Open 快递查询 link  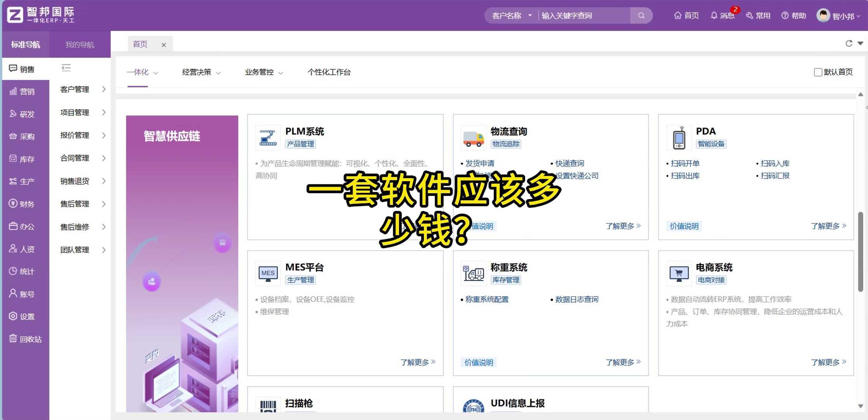click(x=570, y=163)
